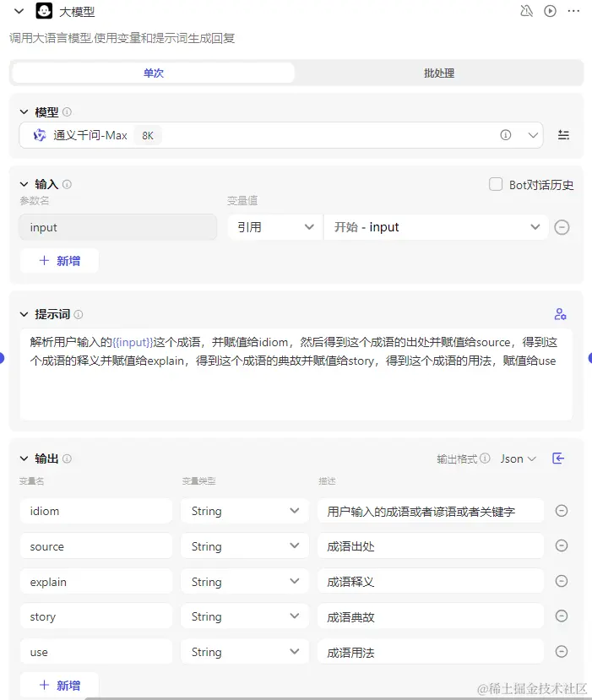Click the left node connection handle
The width and height of the screenshot is (592, 700).
(x=2, y=357)
